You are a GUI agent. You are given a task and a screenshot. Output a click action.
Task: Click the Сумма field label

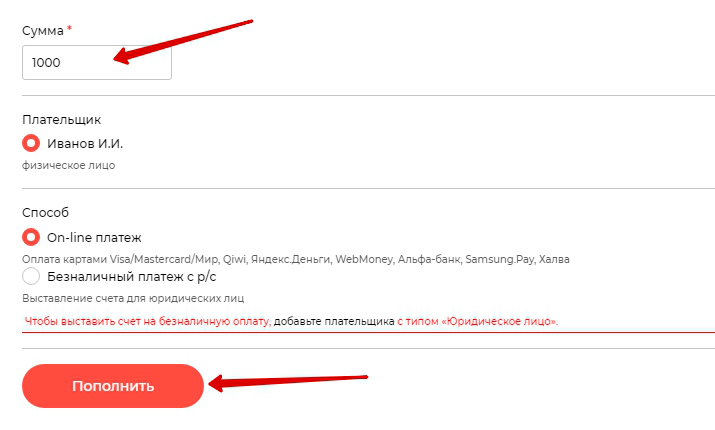[43, 31]
